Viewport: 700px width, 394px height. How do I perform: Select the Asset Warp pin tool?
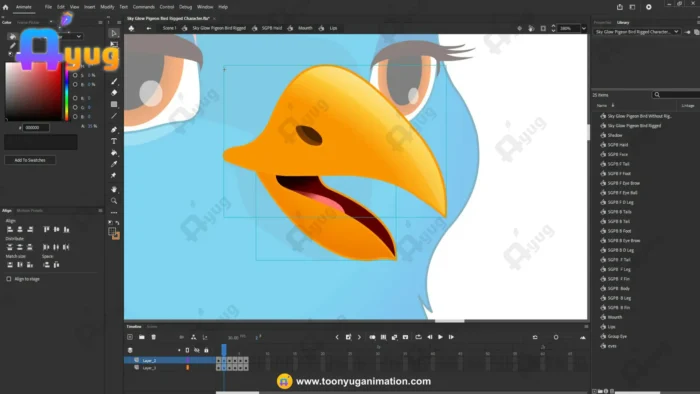[x=114, y=175]
